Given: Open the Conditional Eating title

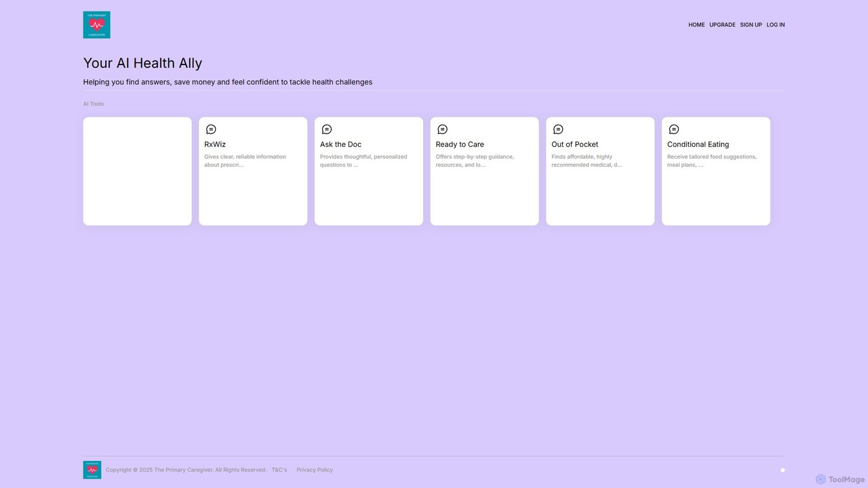Looking at the screenshot, I should coord(698,144).
